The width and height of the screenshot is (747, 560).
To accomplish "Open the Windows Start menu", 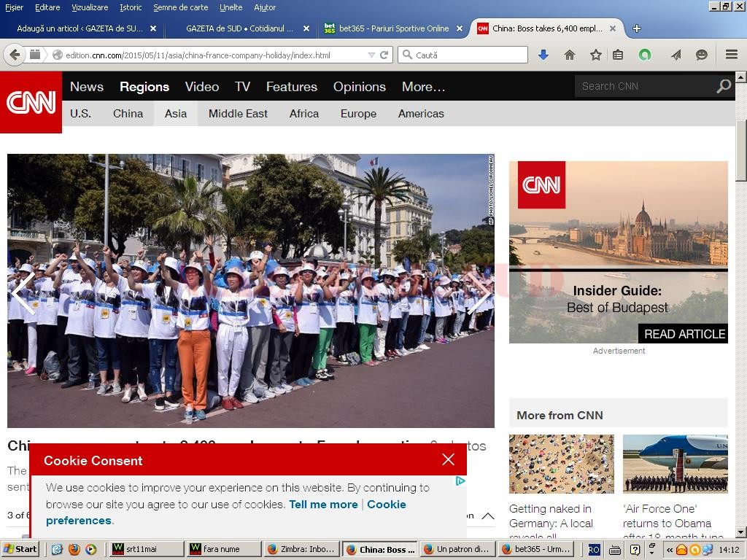I will tap(20, 549).
